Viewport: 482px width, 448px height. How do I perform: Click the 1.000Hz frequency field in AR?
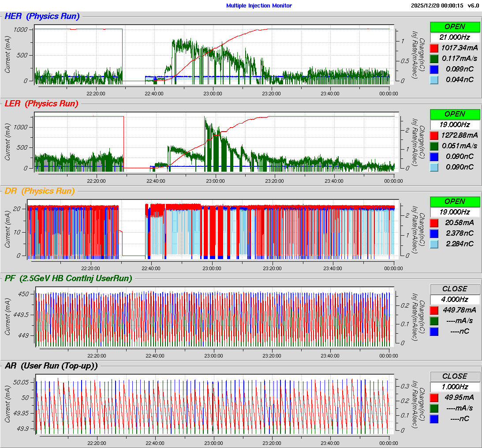pos(455,387)
